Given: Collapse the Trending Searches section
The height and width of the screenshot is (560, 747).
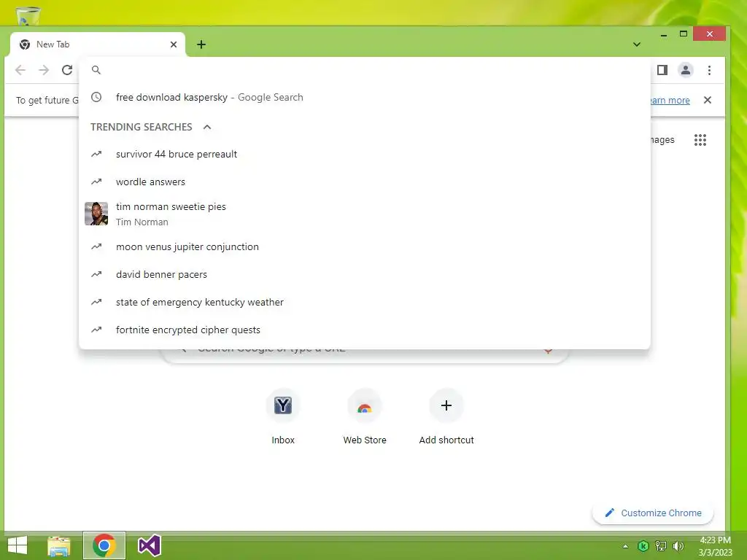Looking at the screenshot, I should point(206,127).
